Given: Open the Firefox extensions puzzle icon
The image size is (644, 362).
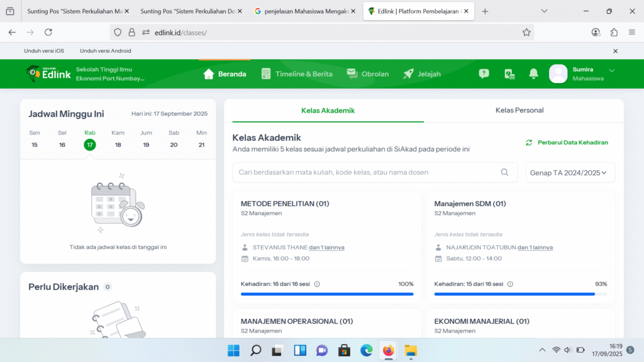Looking at the screenshot, I should tap(614, 32).
